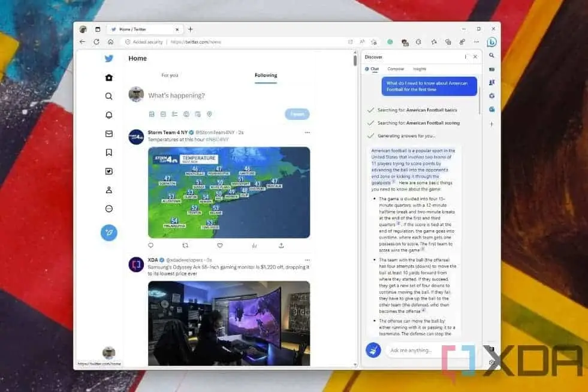Screen dimensions: 588x392
Task: Open Edge sidebar search icon
Action: point(491,56)
